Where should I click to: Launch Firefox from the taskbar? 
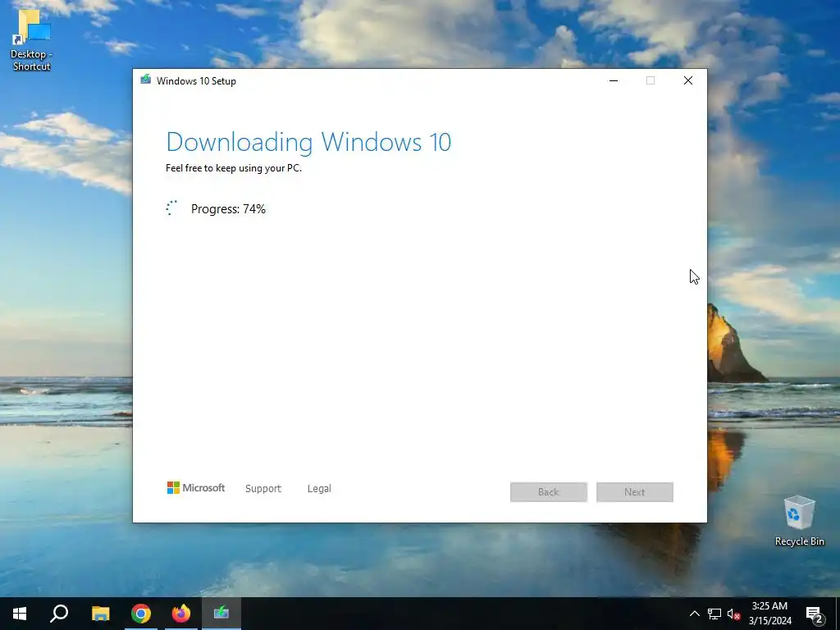(181, 614)
